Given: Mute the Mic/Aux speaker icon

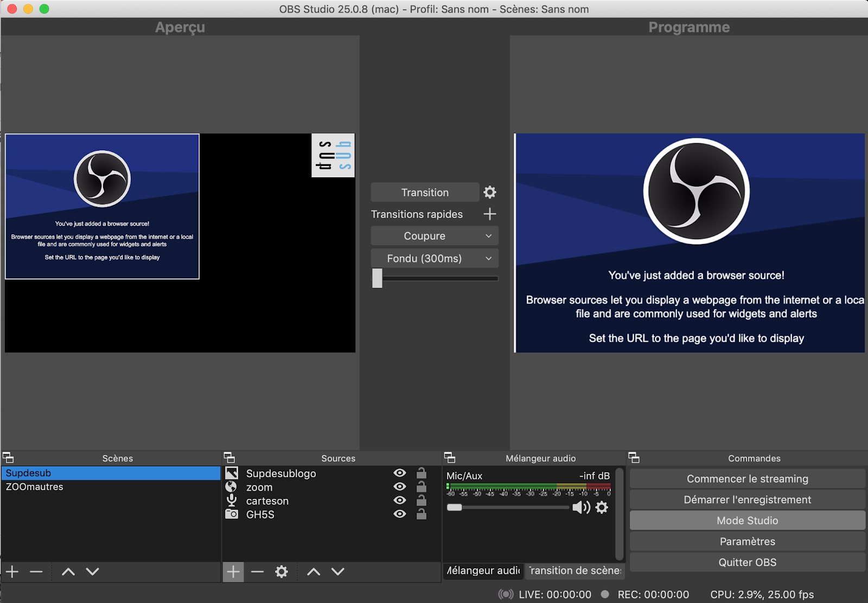Looking at the screenshot, I should 580,508.
